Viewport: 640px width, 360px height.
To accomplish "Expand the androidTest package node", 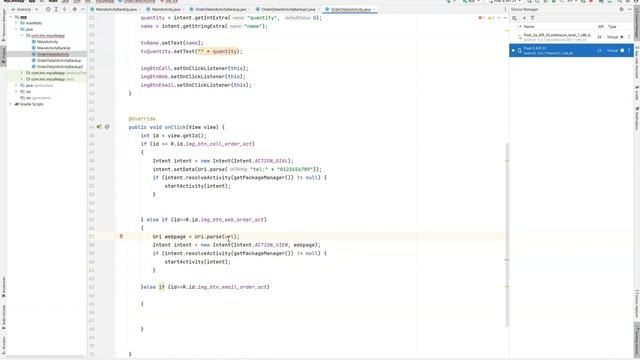I will (22, 73).
